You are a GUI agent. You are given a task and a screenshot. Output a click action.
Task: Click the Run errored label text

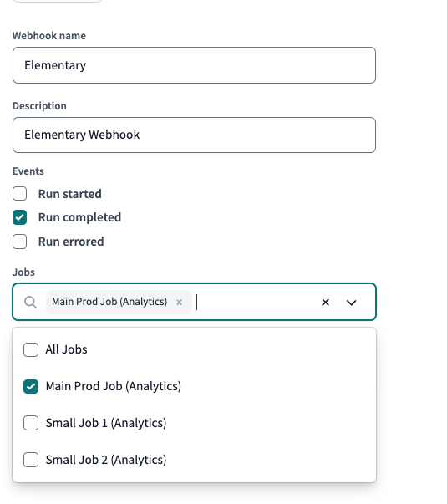pos(71,242)
